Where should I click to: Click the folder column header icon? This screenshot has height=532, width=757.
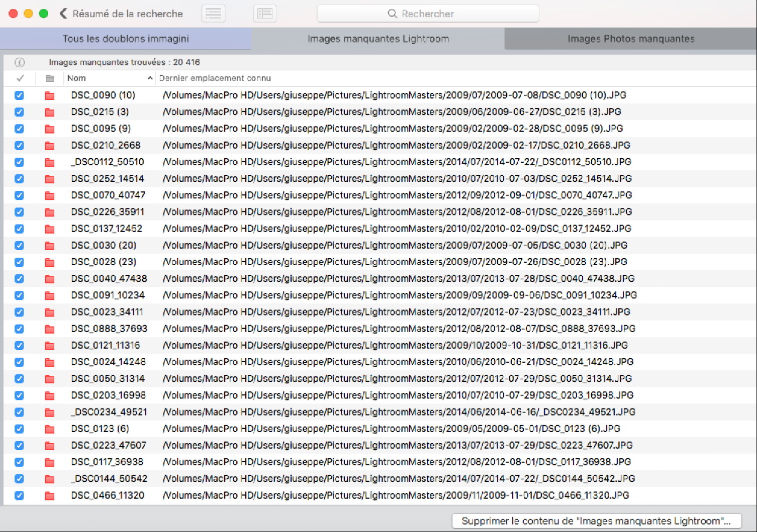tap(50, 78)
